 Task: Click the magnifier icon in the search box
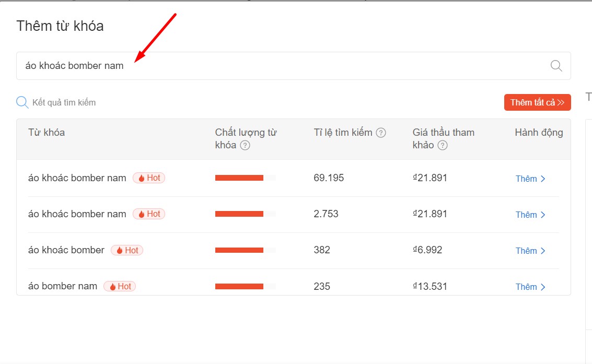pos(556,66)
